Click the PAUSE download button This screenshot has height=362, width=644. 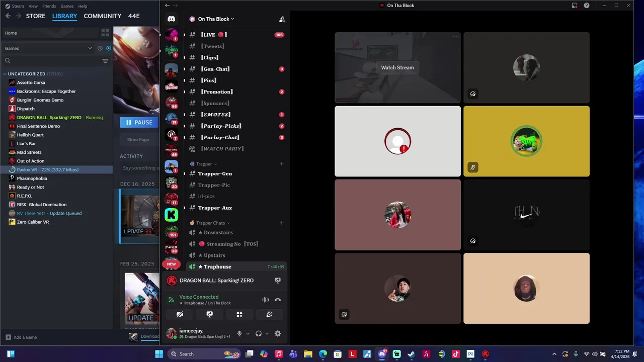click(139, 122)
